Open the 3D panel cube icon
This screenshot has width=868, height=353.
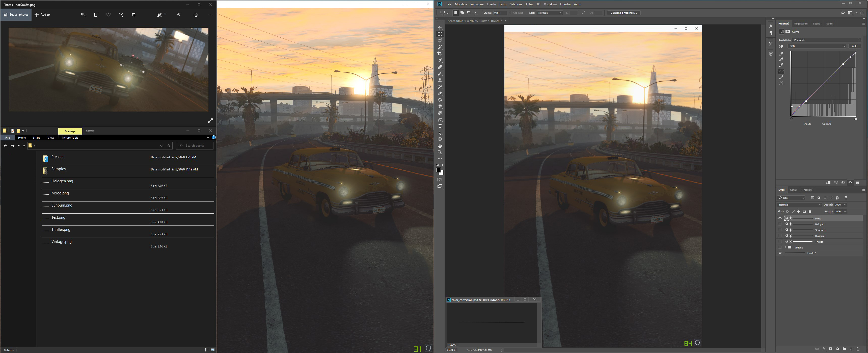click(771, 54)
